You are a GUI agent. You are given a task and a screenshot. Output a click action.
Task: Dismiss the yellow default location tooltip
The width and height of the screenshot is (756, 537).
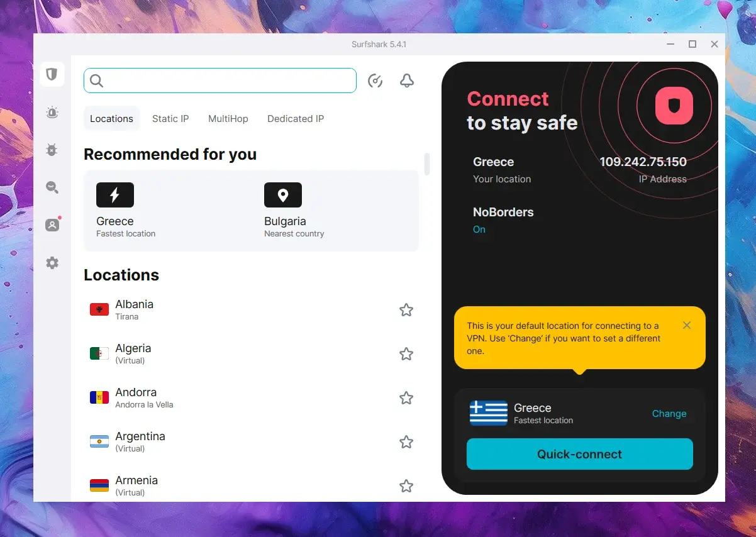click(687, 325)
